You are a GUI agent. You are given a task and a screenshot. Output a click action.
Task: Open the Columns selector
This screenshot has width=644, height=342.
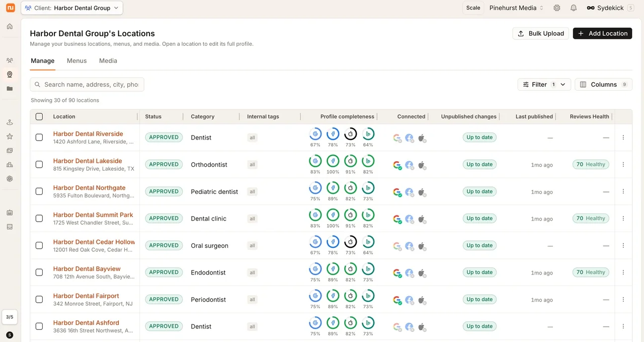tap(603, 85)
